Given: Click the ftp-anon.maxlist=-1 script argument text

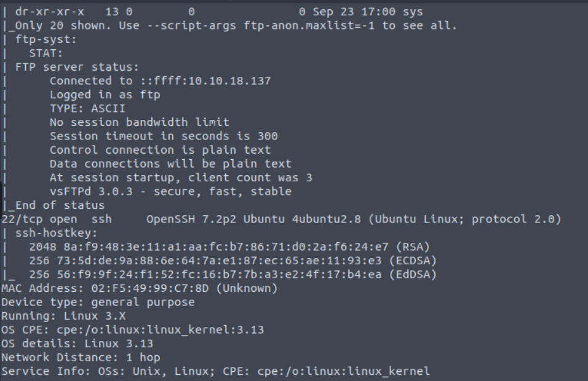Looking at the screenshot, I should pos(305,26).
